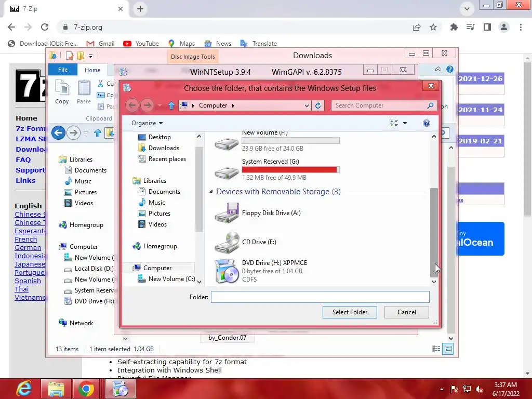Click Chrome share page icon

pyautogui.click(x=417, y=27)
